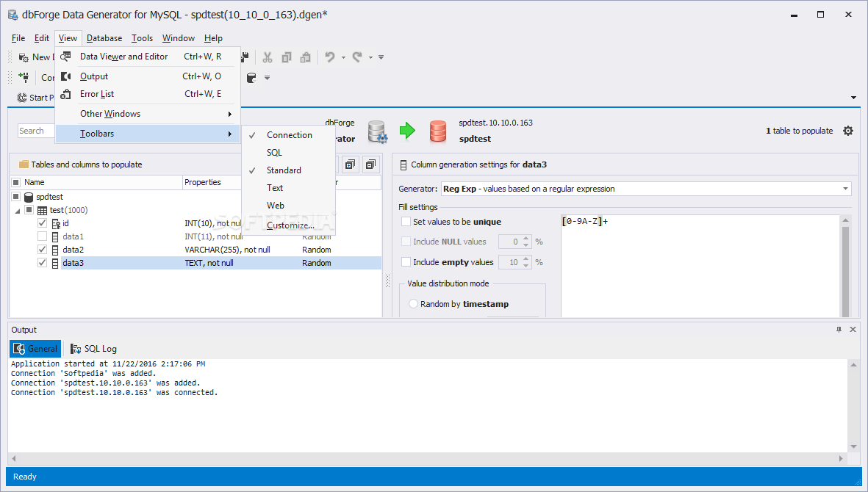
Task: Click the Data Viewer and Editor menu icon
Action: coord(66,57)
